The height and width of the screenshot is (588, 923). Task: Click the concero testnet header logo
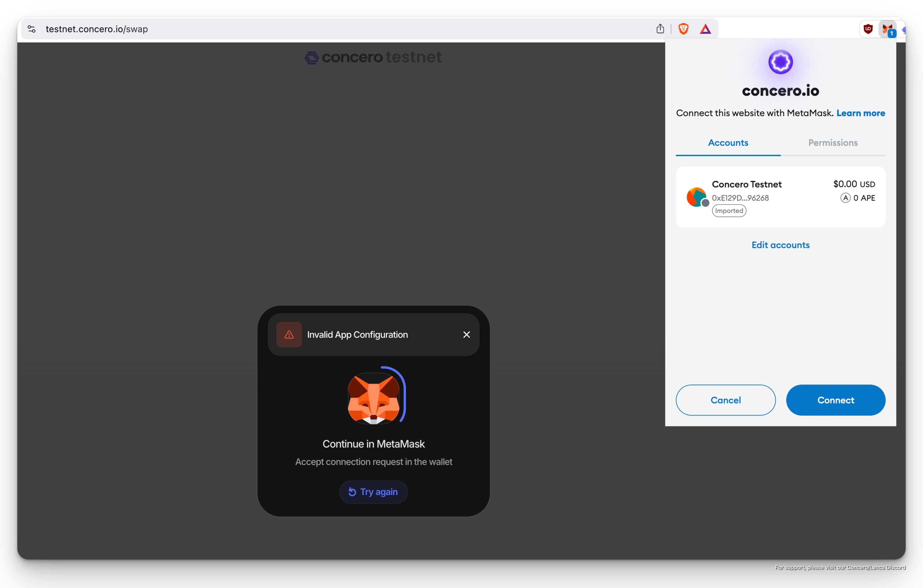[x=373, y=57]
